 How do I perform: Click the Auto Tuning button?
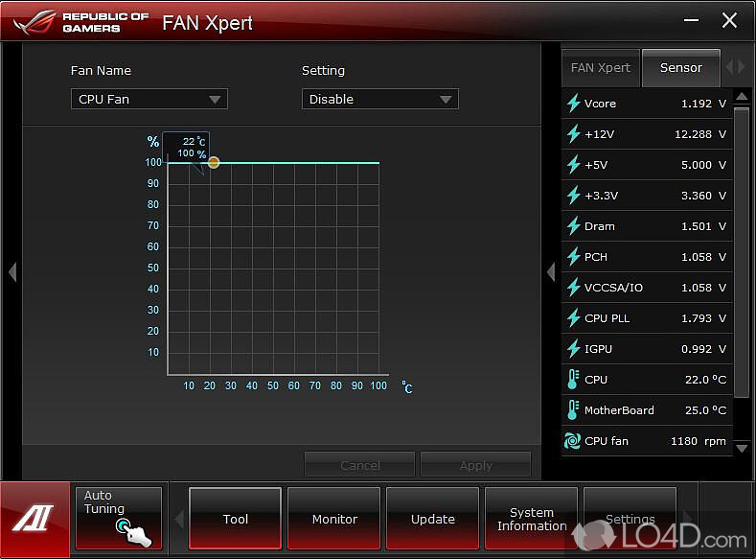119,519
